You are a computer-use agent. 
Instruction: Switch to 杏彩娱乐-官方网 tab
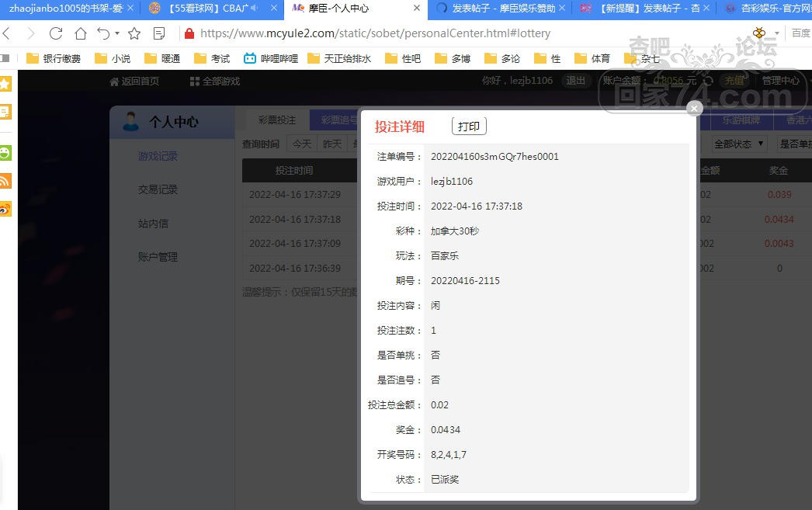[x=766, y=9]
